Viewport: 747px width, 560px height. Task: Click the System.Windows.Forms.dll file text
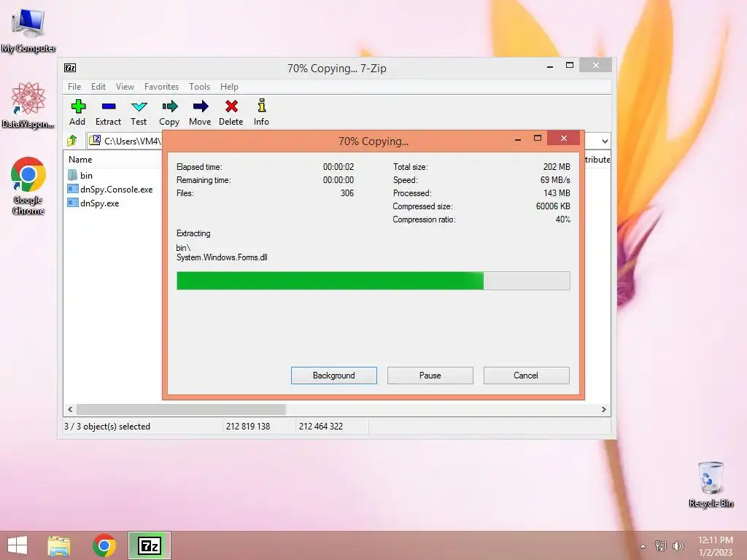pos(222,257)
